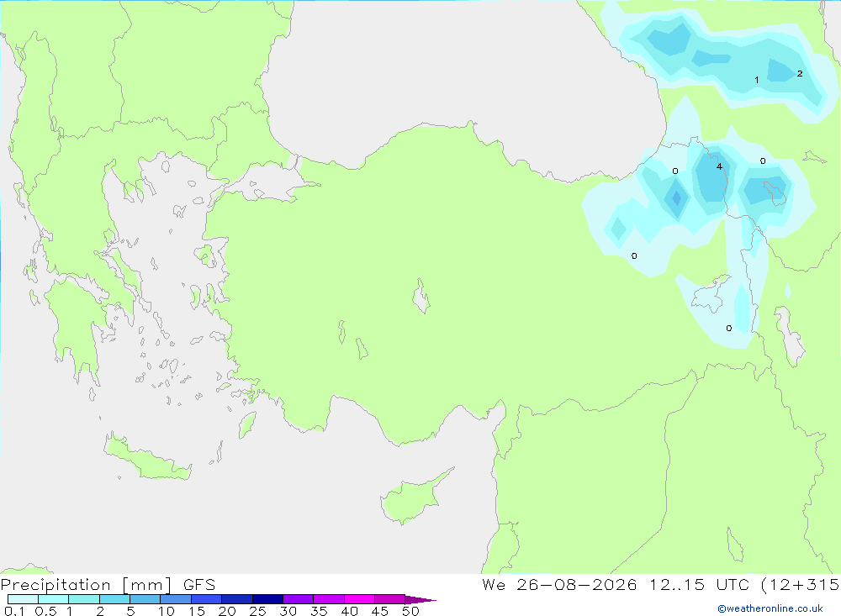Click the "0.1" legend scale label

(14, 611)
